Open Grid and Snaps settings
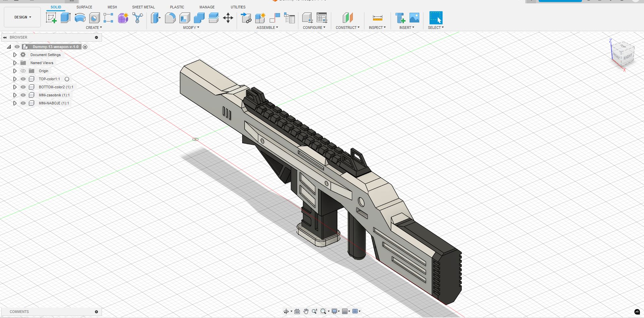This screenshot has width=644, height=318. [346, 311]
